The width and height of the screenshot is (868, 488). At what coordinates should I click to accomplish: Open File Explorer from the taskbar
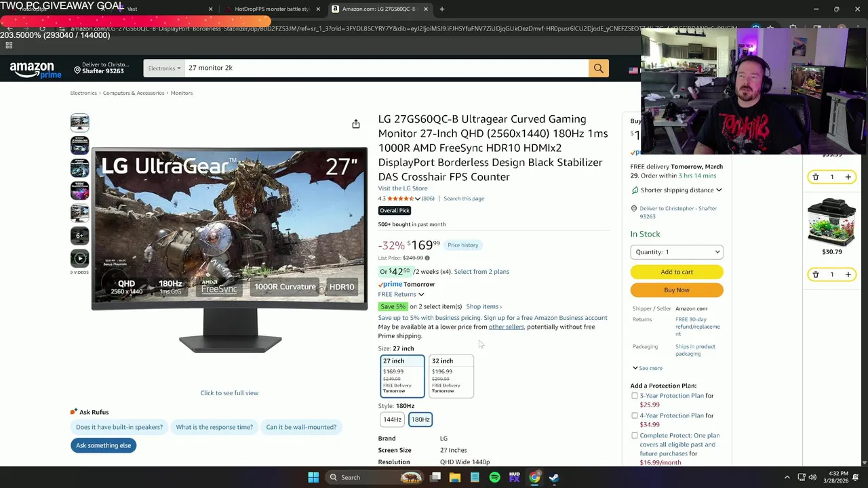[x=455, y=477]
